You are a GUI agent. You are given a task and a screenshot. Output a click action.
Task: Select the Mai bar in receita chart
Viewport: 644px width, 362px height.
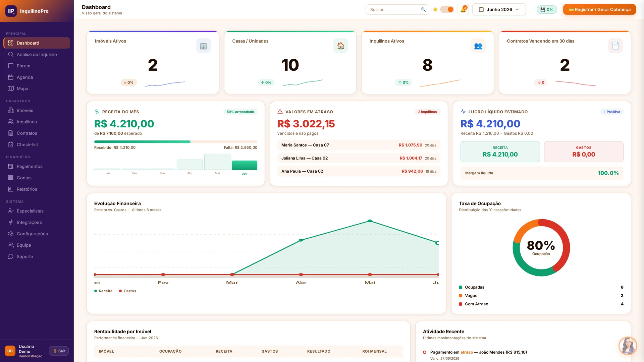click(217, 162)
